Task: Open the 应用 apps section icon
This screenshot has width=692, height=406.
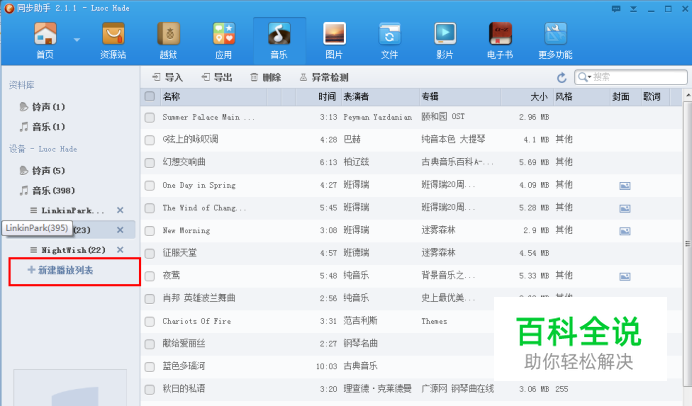Action: [223, 40]
